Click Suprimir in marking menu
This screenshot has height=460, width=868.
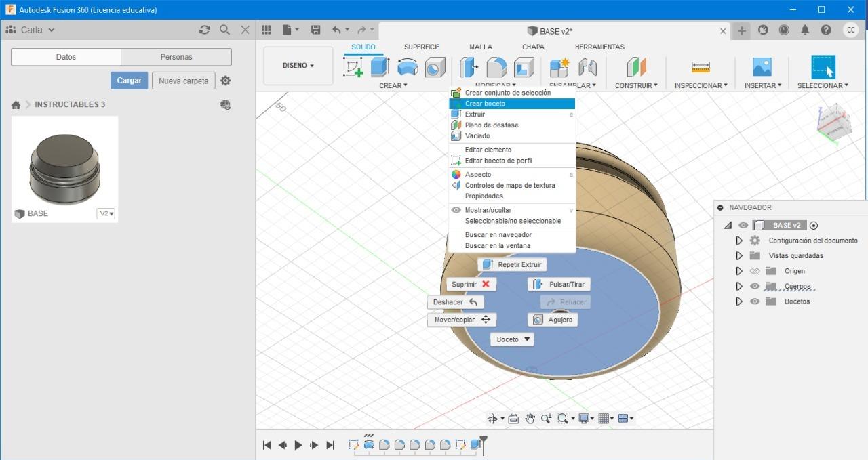[x=471, y=285]
